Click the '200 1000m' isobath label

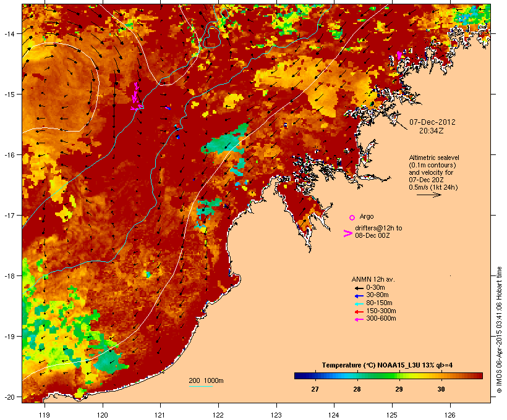(x=206, y=380)
